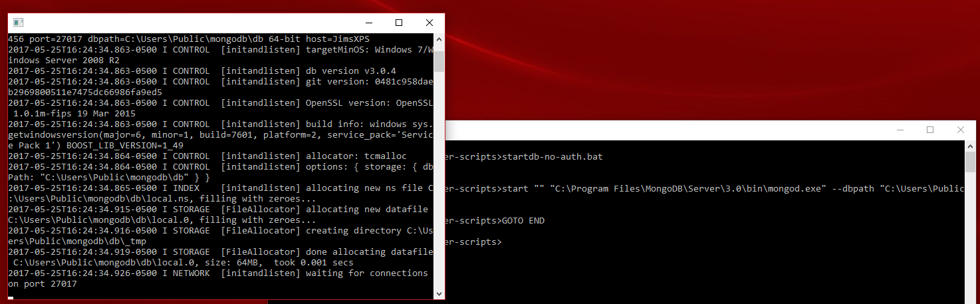Viewport: 980px width, 304px height.
Task: Click the right command prompt title bar
Action: [665, 130]
